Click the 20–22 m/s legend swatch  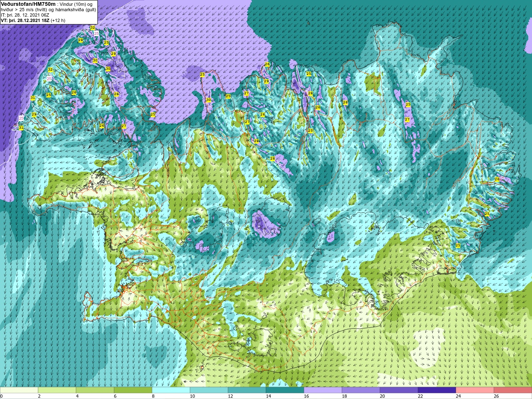(x=399, y=390)
